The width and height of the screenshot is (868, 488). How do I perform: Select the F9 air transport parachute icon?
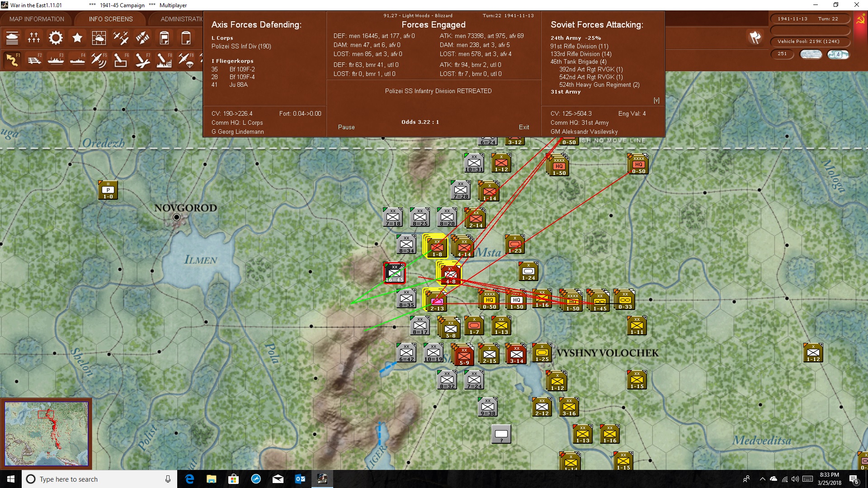pyautogui.click(x=186, y=60)
